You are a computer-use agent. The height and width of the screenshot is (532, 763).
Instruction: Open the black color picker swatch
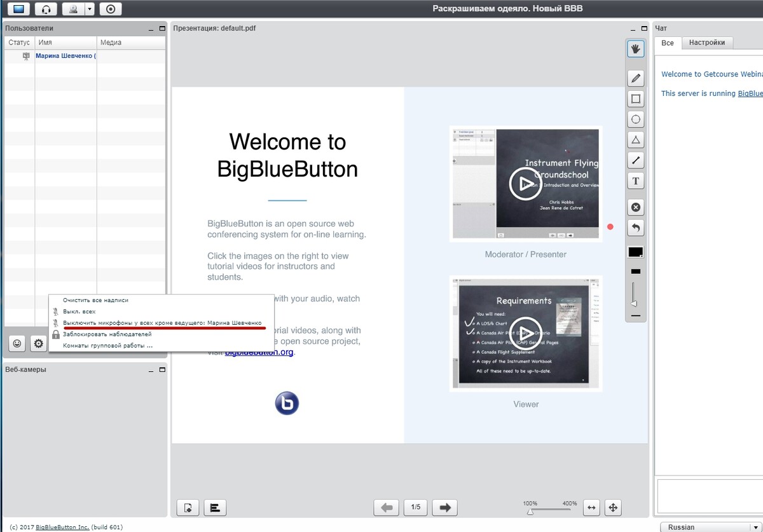pyautogui.click(x=635, y=252)
